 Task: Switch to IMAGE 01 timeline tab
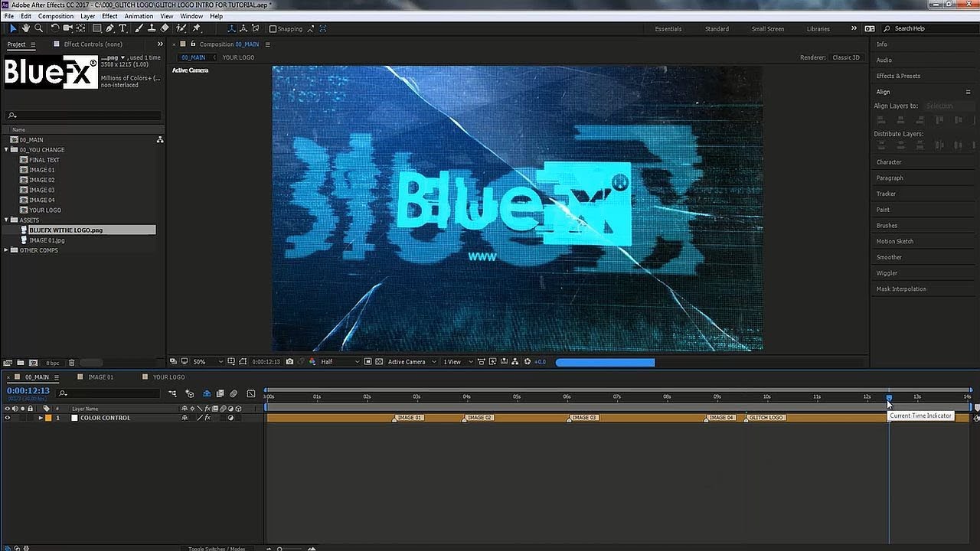point(100,377)
